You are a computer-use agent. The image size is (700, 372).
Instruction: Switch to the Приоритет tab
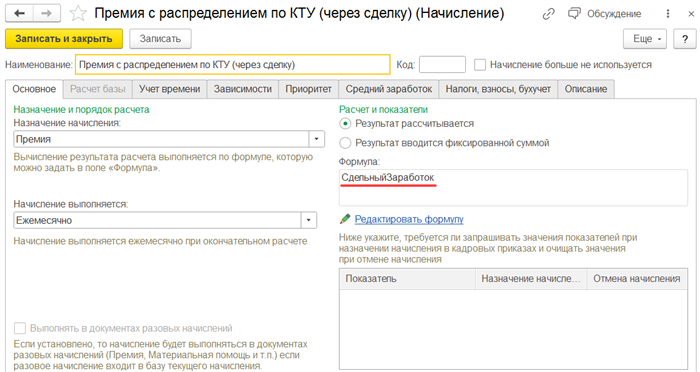coord(308,89)
